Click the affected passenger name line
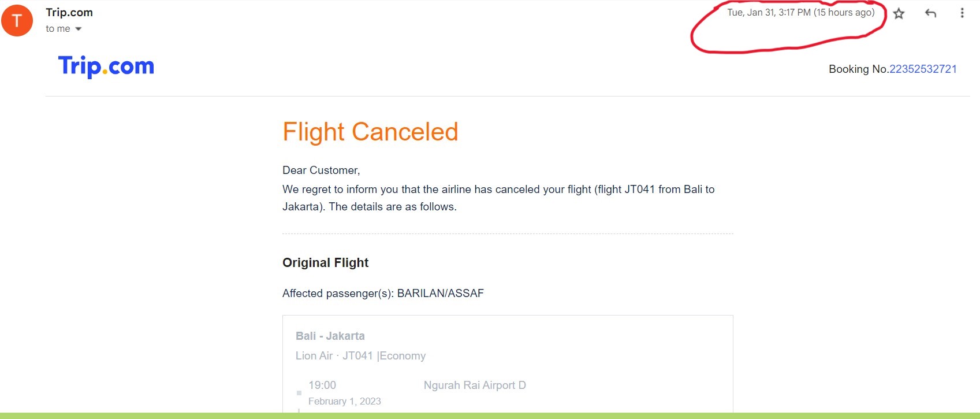Image resolution: width=980 pixels, height=419 pixels. [383, 294]
